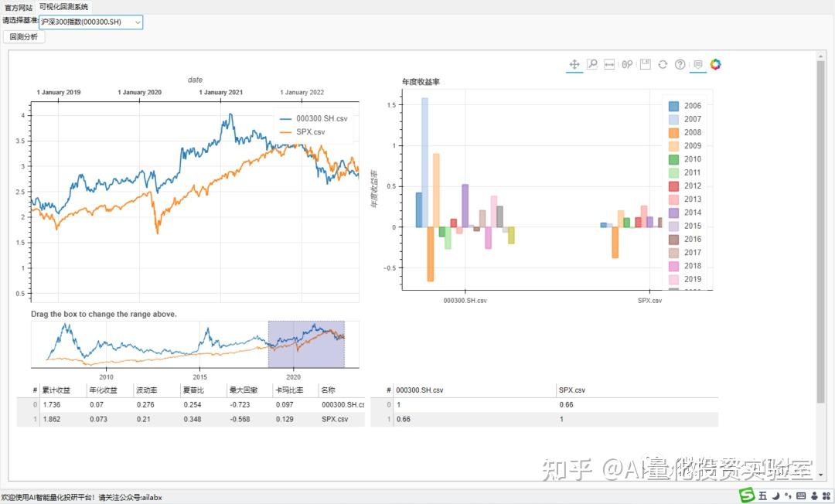Expand the 沪深300指数 combo box arrow
The width and height of the screenshot is (835, 504).
(137, 22)
